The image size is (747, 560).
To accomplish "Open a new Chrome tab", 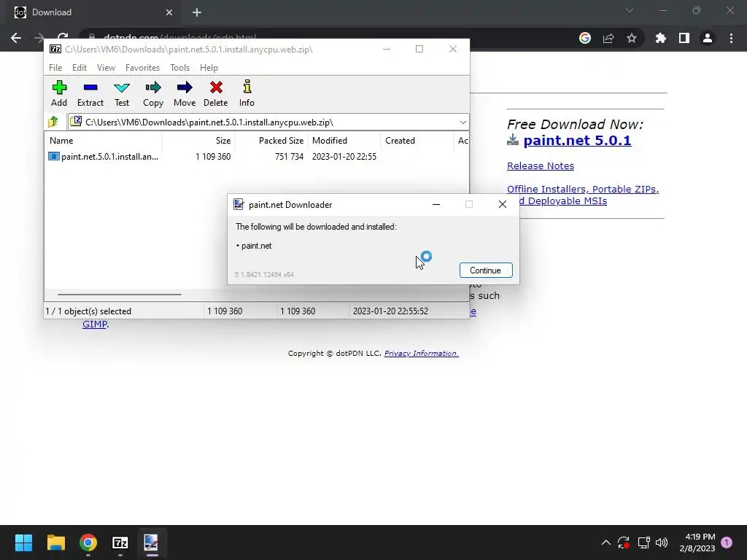I will [x=197, y=12].
